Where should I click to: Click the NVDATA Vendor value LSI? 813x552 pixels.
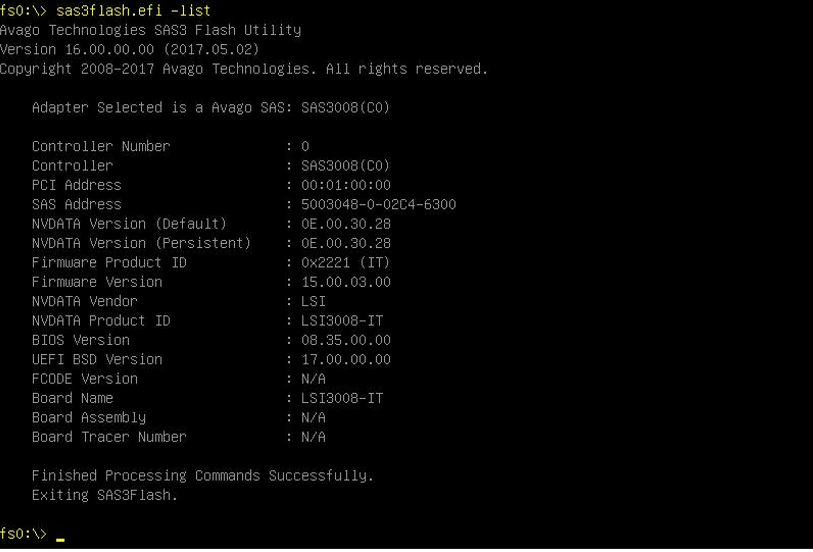point(313,301)
